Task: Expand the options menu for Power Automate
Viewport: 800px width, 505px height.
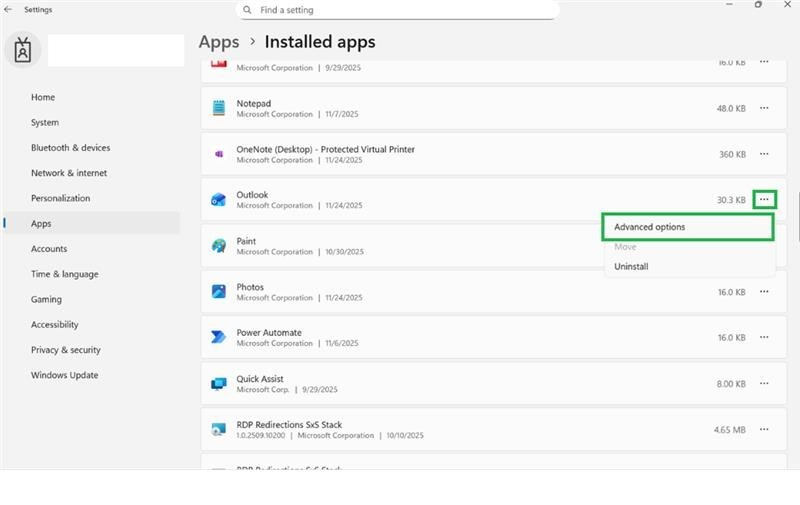Action: pyautogui.click(x=764, y=338)
